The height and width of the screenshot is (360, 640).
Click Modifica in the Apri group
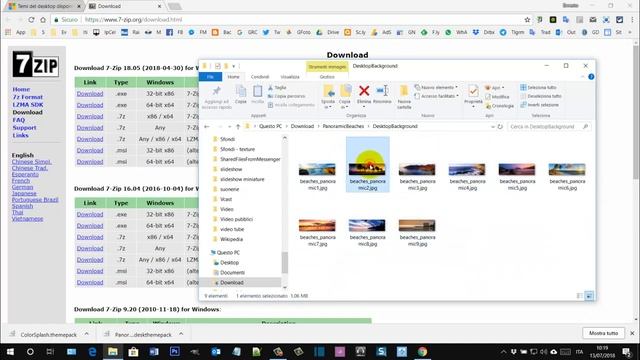click(497, 97)
